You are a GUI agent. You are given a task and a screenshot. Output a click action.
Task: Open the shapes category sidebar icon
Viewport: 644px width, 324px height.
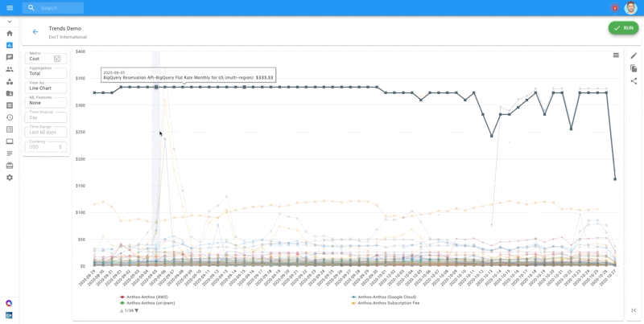pos(10,81)
